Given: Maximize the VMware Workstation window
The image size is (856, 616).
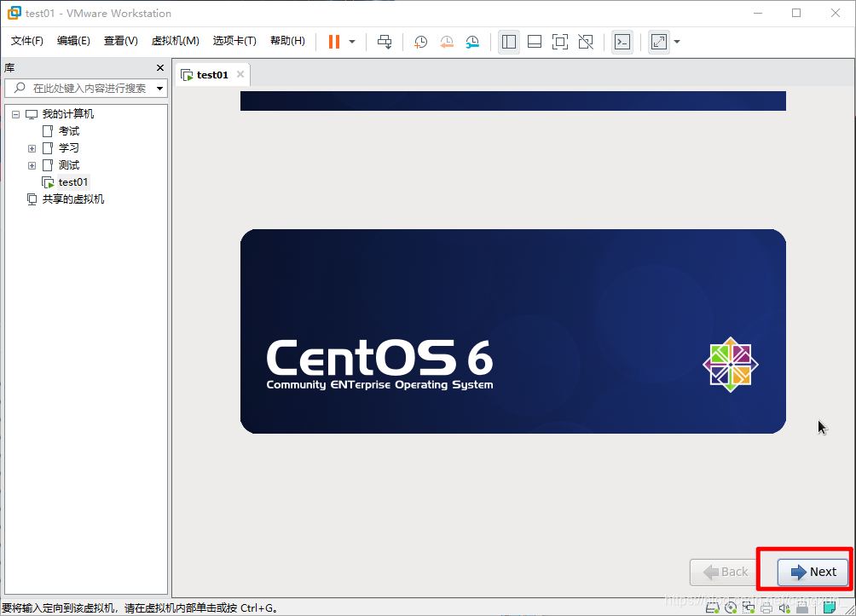Looking at the screenshot, I should click(x=796, y=13).
